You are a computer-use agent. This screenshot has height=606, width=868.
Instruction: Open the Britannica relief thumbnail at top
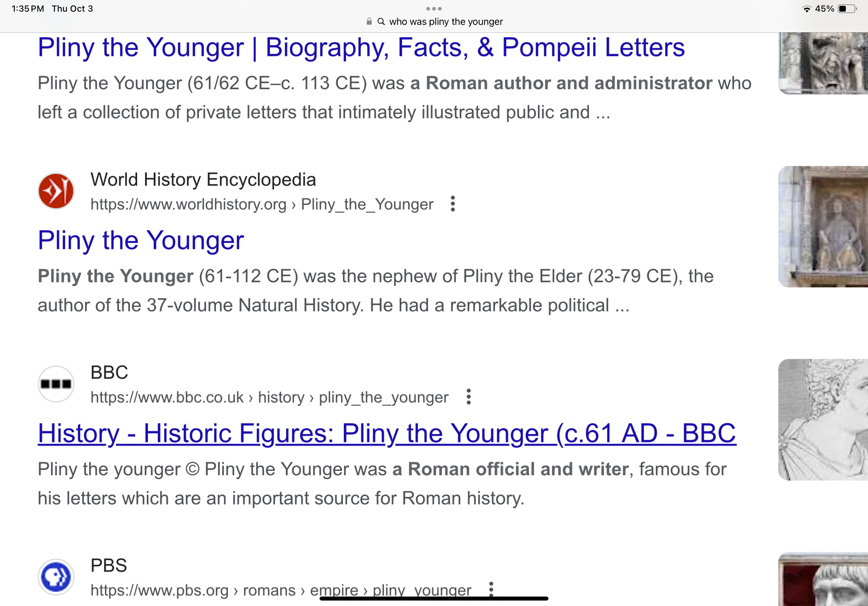point(823,64)
